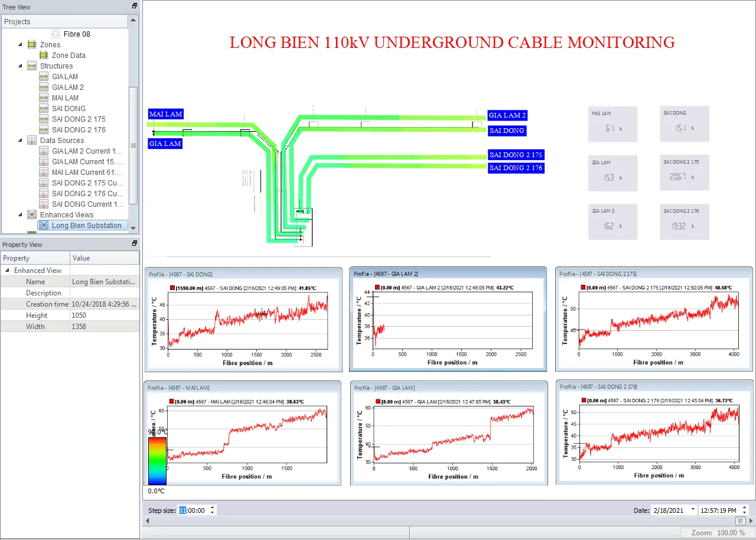Undock the Tree View panel
756x540 pixels.
click(135, 6)
